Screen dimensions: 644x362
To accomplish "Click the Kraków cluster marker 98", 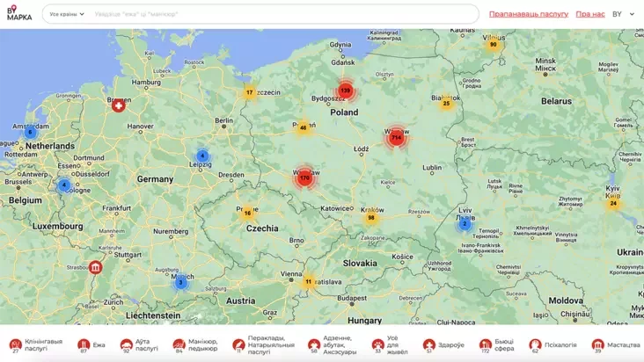I will [x=371, y=218].
